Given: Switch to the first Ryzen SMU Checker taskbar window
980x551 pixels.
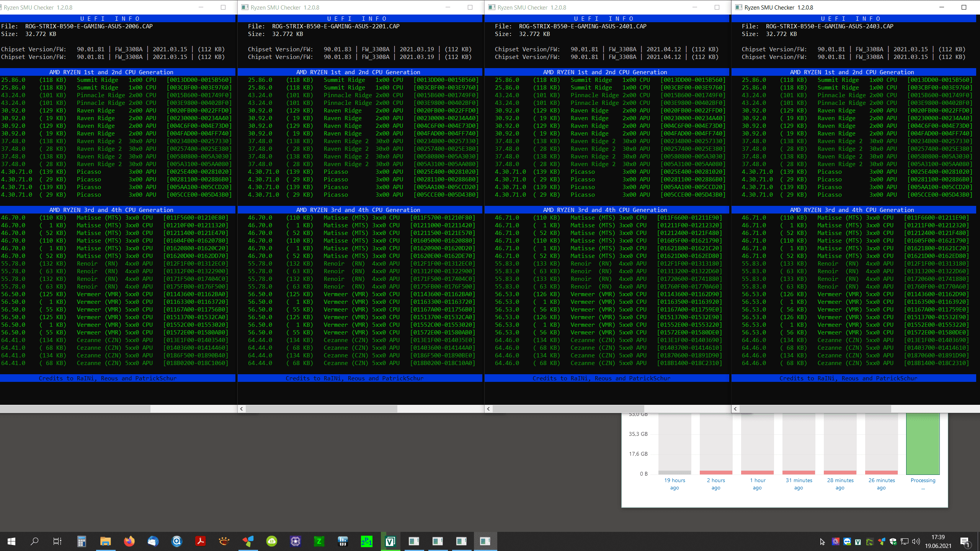Looking at the screenshot, I should point(414,541).
